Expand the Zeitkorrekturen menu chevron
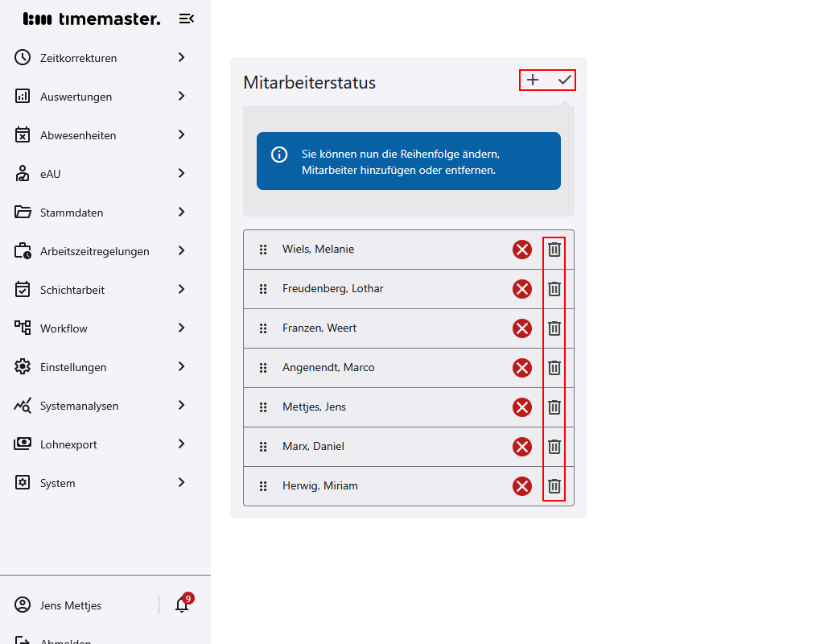The image size is (824, 644). (182, 58)
